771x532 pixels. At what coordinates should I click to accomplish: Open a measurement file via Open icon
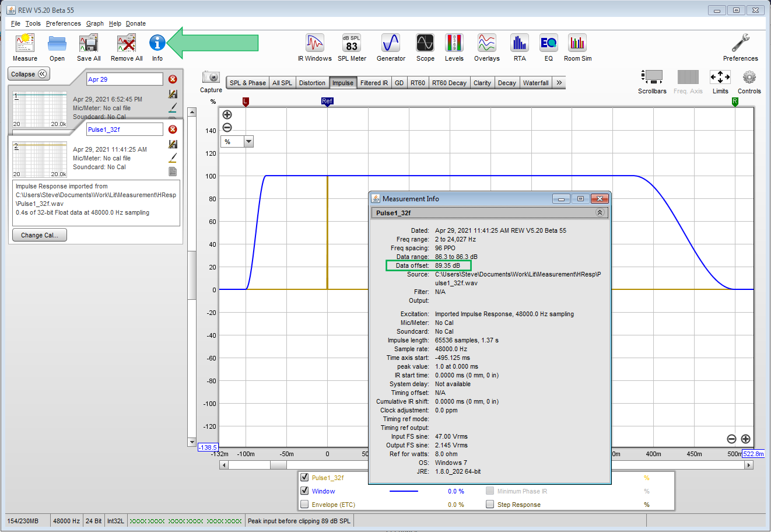pos(57,43)
